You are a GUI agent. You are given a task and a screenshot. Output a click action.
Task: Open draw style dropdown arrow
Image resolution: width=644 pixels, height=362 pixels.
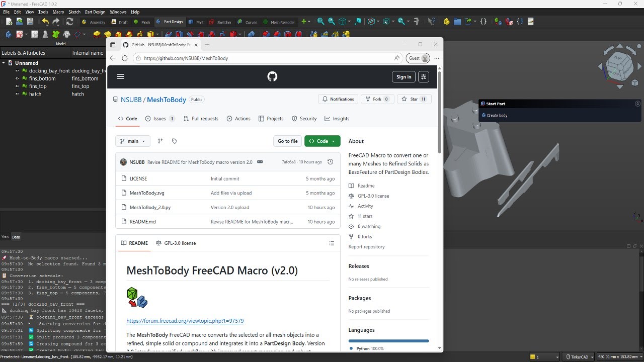click(378, 22)
